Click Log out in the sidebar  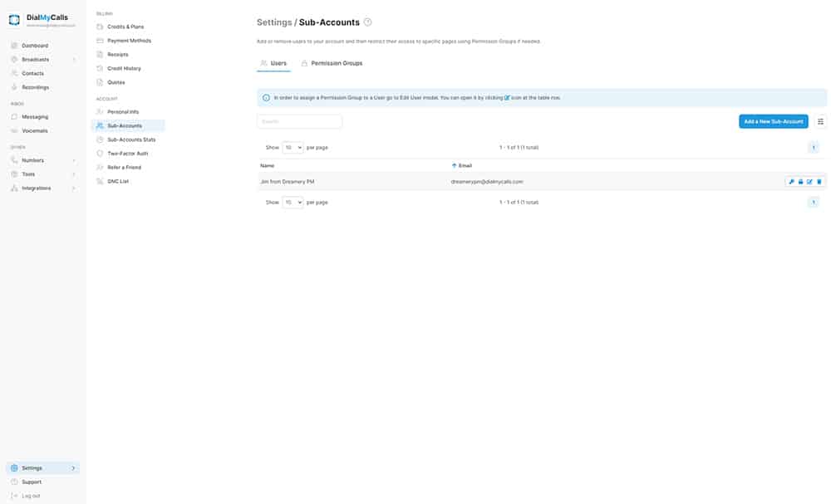coord(30,496)
